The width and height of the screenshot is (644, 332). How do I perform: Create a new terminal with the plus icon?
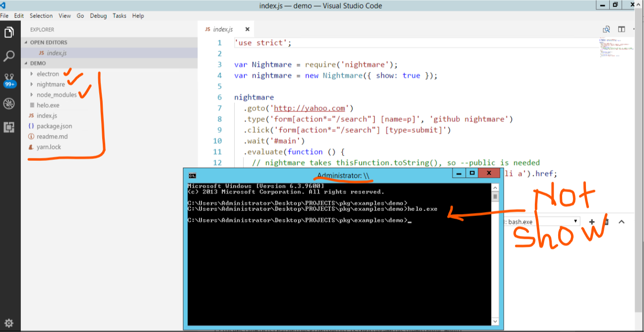pyautogui.click(x=591, y=221)
